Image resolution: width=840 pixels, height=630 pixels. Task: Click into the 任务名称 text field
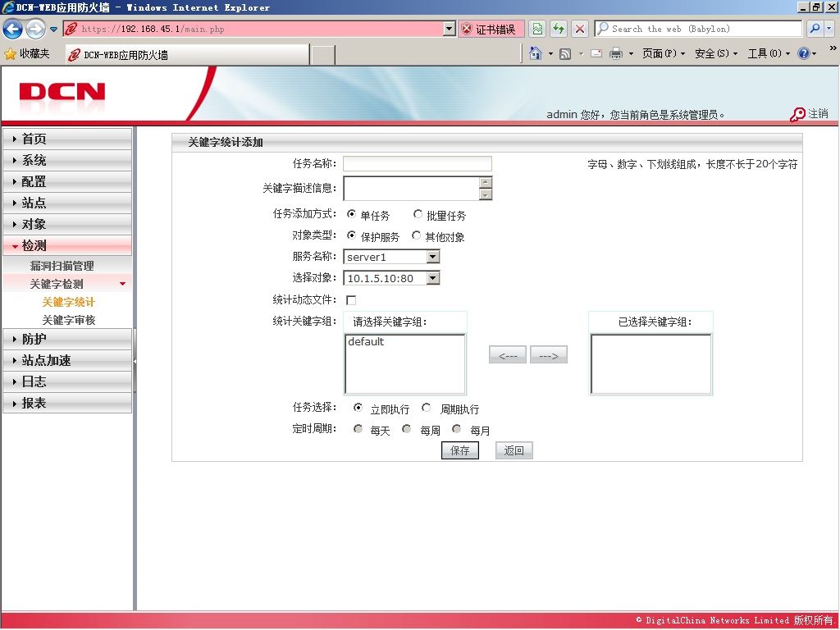click(x=418, y=163)
